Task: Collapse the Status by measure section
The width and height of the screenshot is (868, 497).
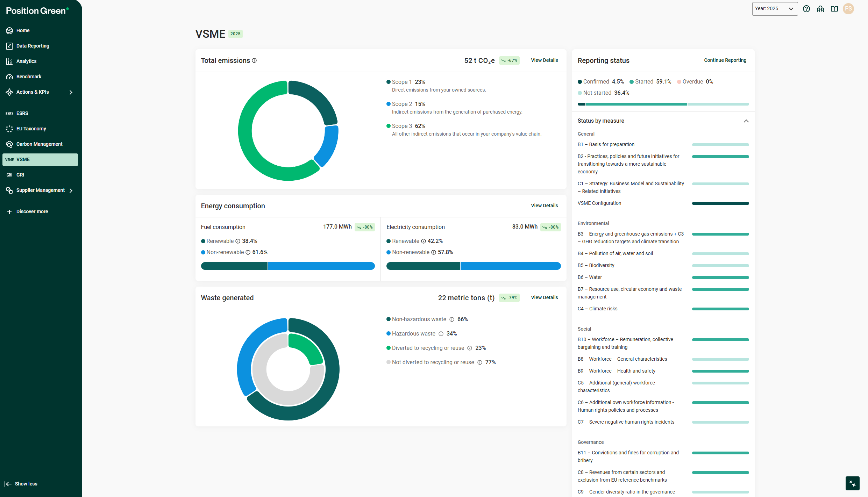Action: coord(746,121)
